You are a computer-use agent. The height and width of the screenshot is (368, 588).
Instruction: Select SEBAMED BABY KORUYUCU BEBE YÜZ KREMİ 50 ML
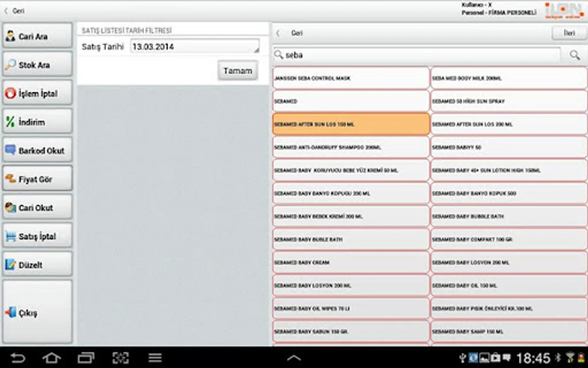coord(351,171)
